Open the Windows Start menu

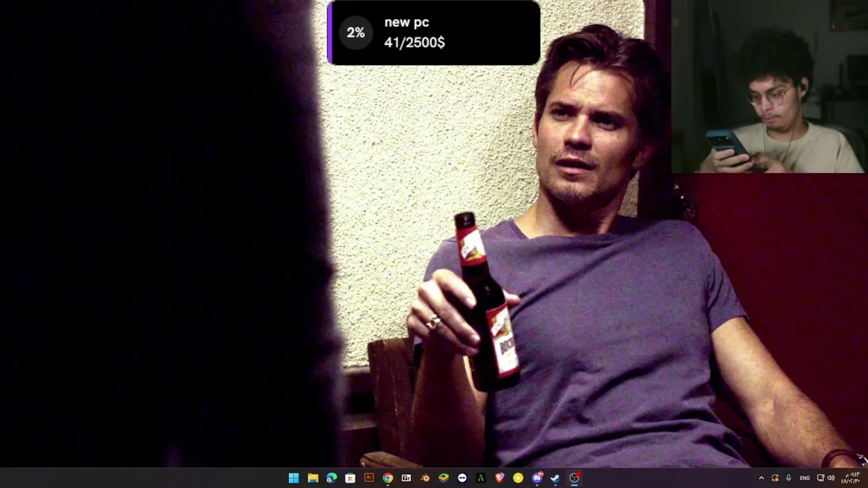[294, 478]
